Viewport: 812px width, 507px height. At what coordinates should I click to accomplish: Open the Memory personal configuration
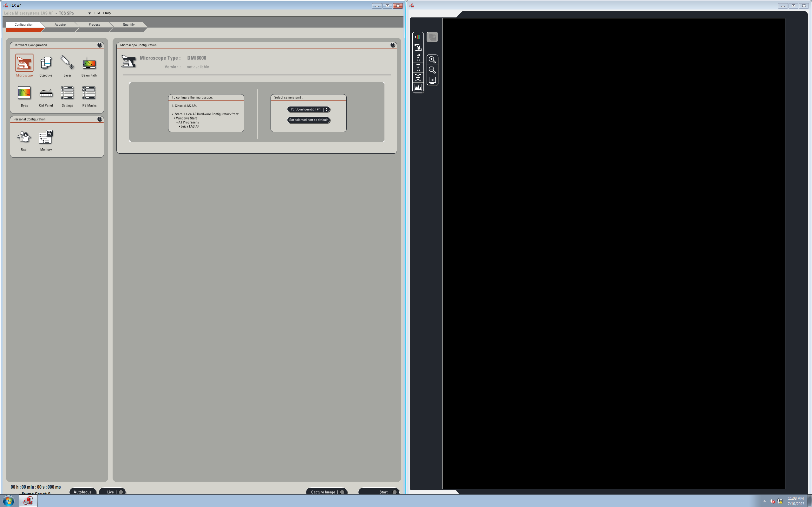tap(46, 137)
